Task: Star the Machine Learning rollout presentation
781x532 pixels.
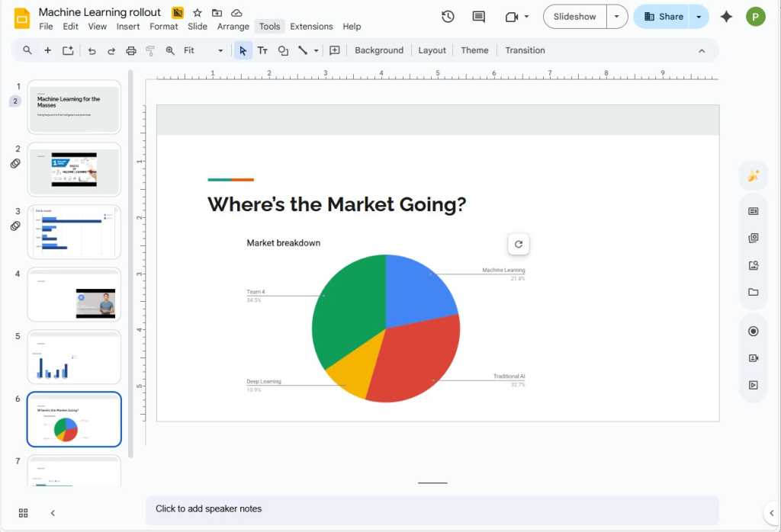Action: click(197, 12)
